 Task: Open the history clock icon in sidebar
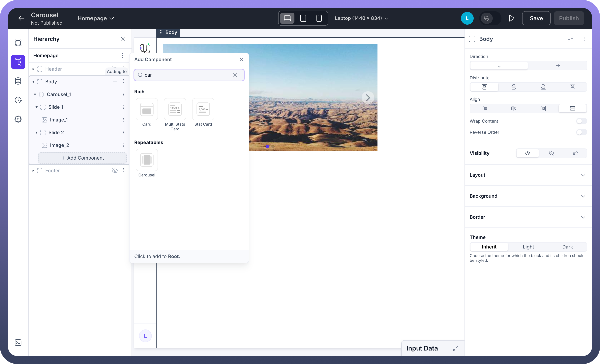click(18, 100)
